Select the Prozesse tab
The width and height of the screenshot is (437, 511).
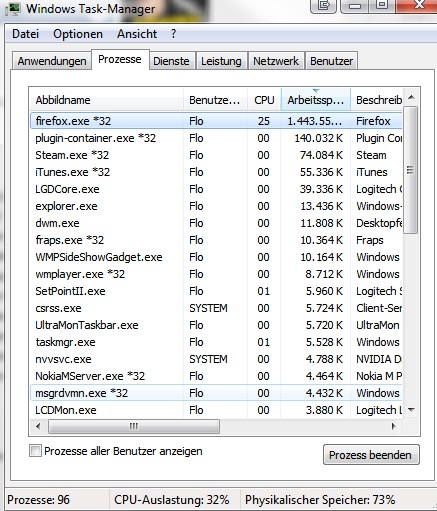click(120, 59)
